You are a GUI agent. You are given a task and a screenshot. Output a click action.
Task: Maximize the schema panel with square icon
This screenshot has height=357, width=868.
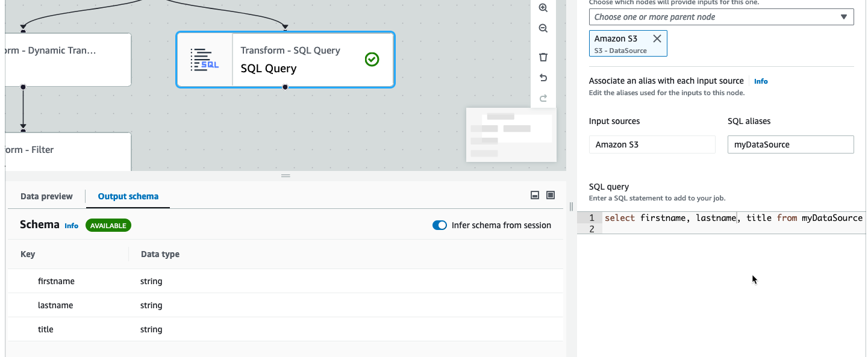(x=550, y=195)
